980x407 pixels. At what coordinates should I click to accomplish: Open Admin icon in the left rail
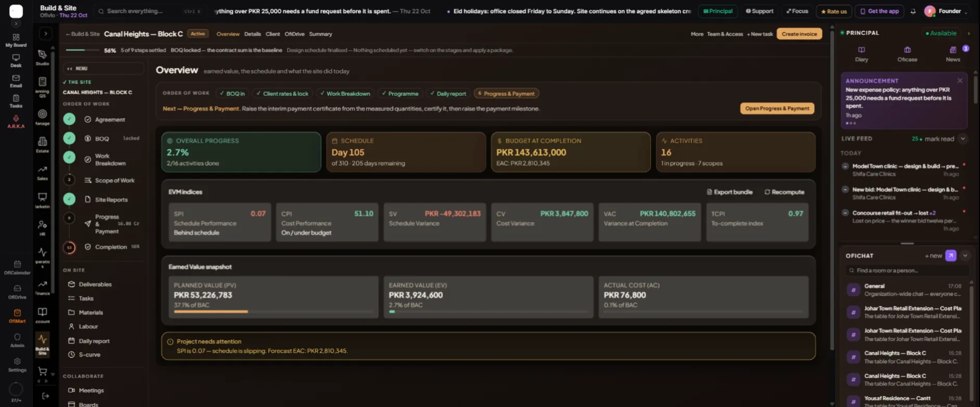tap(17, 340)
